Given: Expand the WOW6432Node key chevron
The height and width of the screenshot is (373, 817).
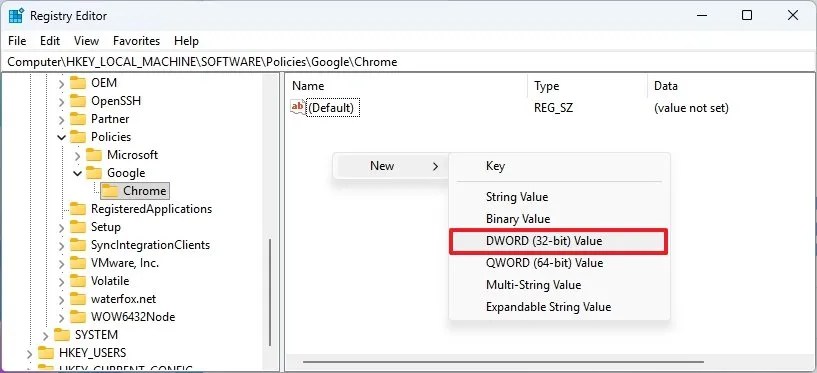Looking at the screenshot, I should coord(61,318).
